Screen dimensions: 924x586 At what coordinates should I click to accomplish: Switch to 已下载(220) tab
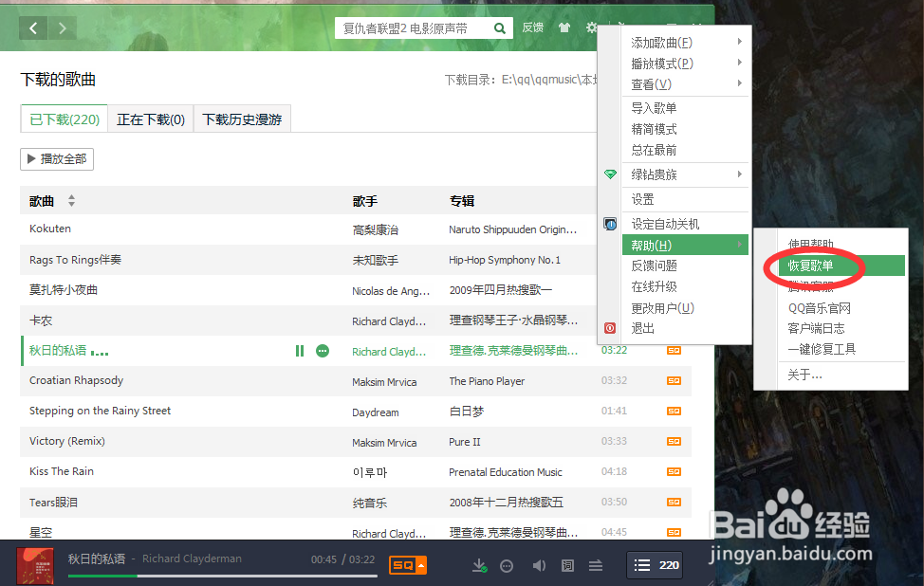pos(65,119)
